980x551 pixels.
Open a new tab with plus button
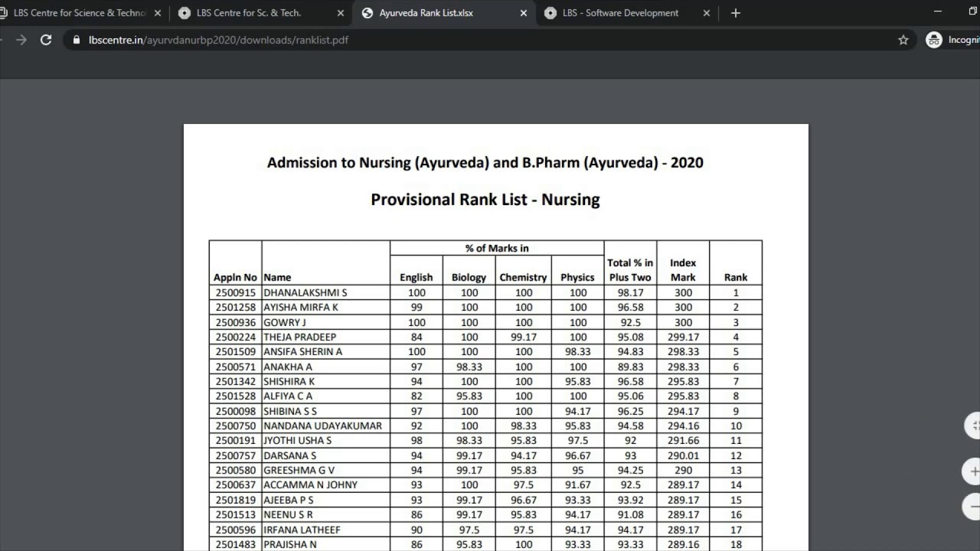tap(736, 13)
